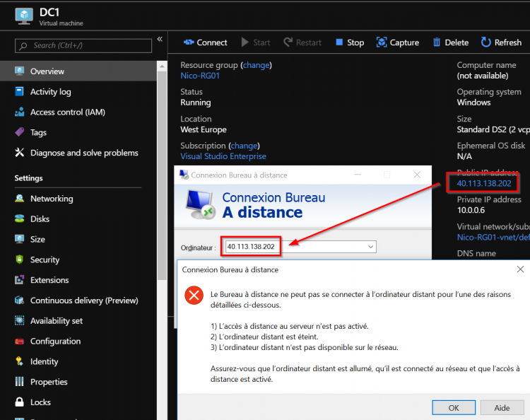Click the sidebar scrollbar up arrow

pyautogui.click(x=162, y=66)
